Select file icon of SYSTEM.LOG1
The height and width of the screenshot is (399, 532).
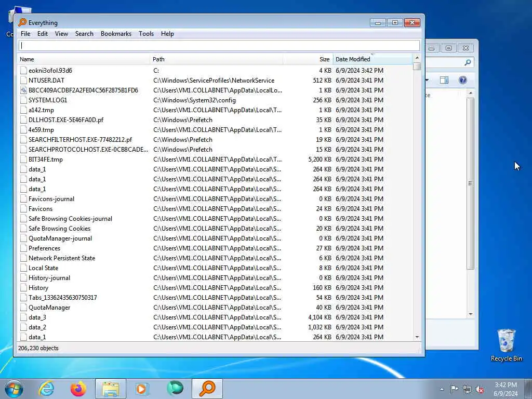tap(23, 100)
